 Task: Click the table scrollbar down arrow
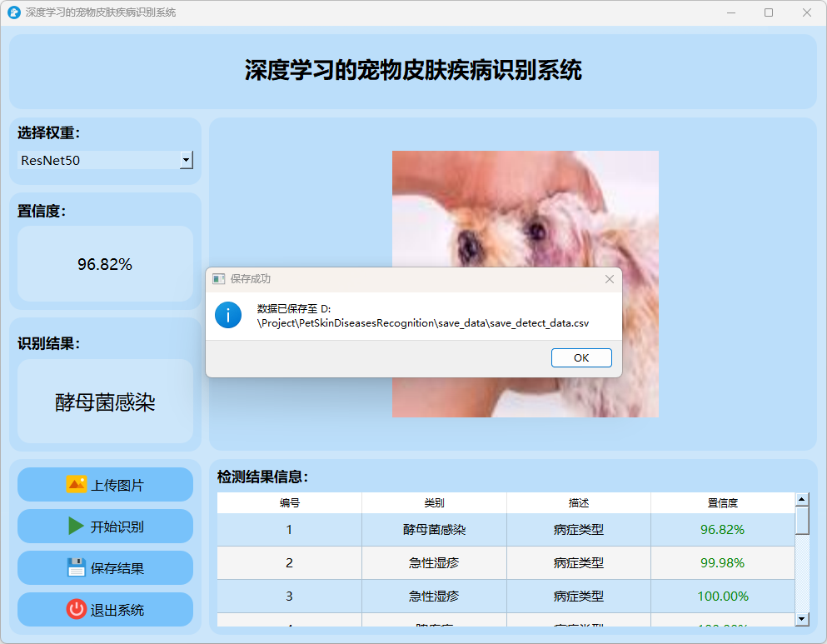[802, 618]
